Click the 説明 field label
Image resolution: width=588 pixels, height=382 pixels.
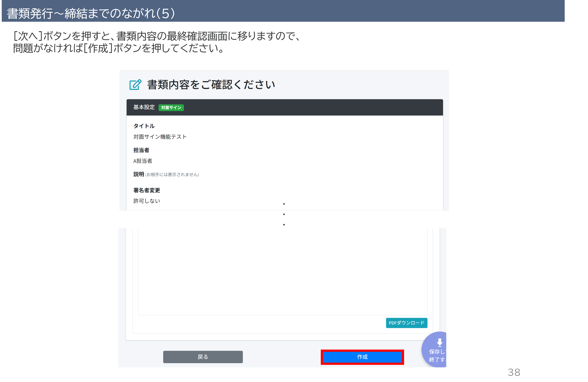pyautogui.click(x=139, y=174)
